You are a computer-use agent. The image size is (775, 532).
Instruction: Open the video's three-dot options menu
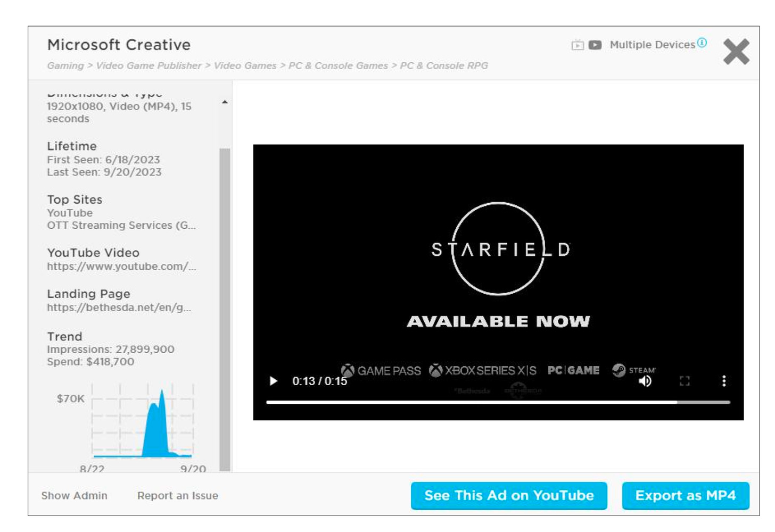click(724, 381)
